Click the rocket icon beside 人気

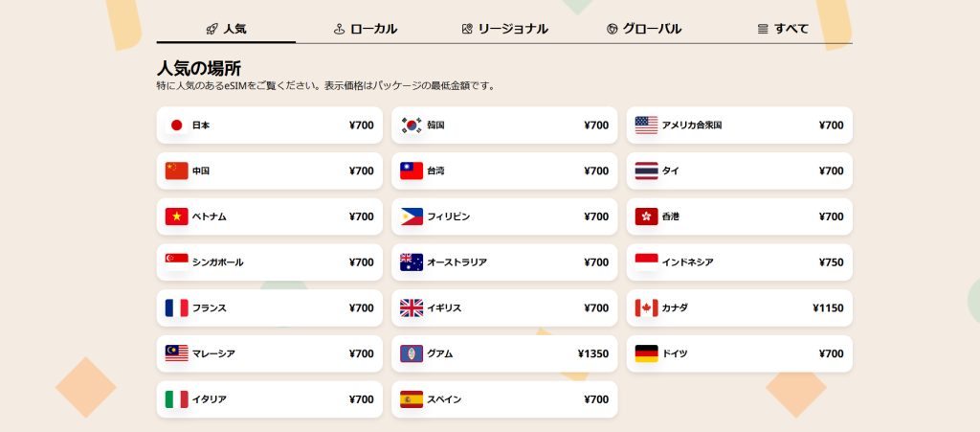click(212, 29)
